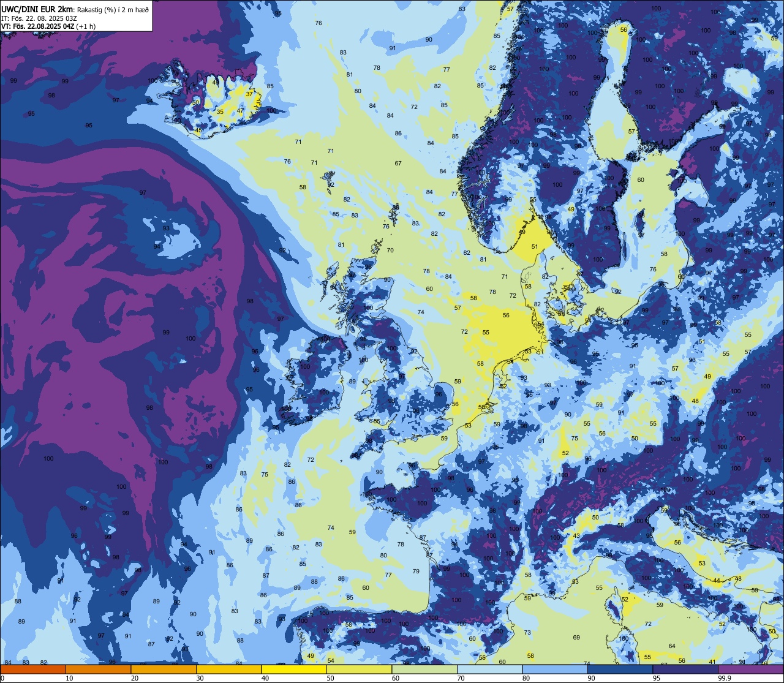This screenshot has width=784, height=683.
Task: Click the legend tick label '20'
Action: point(135,678)
